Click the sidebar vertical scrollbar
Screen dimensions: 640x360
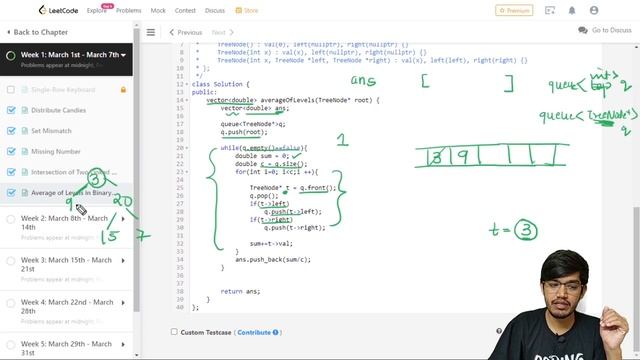pos(136,171)
